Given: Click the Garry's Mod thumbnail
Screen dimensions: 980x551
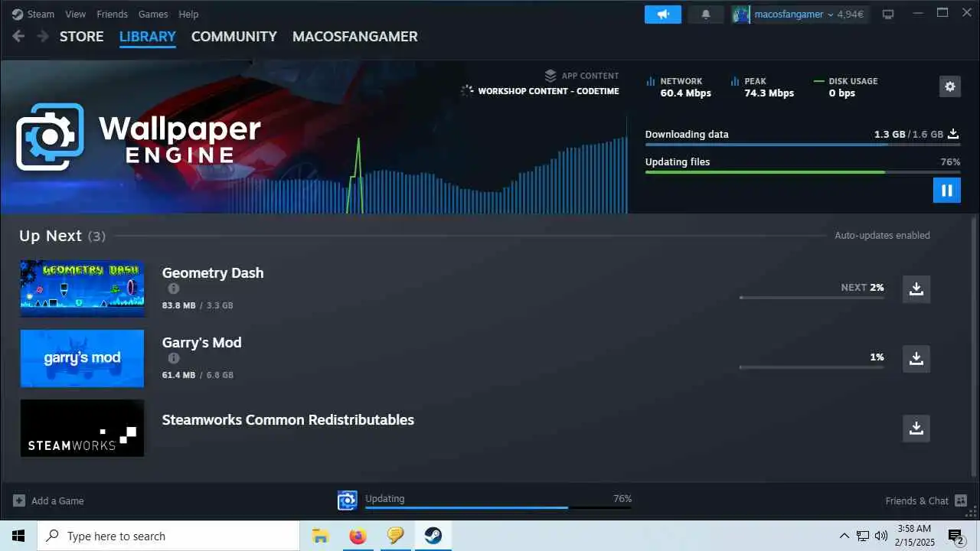Looking at the screenshot, I should tap(82, 358).
